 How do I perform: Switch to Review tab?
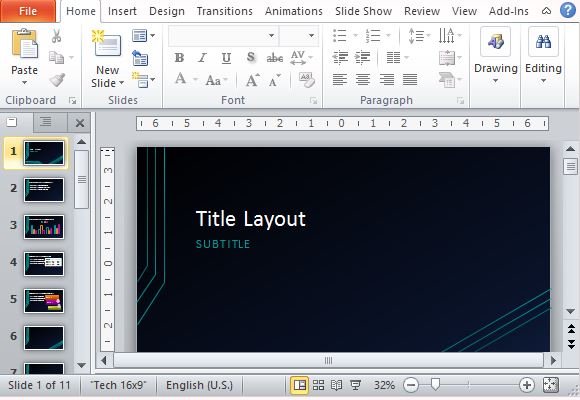[422, 11]
